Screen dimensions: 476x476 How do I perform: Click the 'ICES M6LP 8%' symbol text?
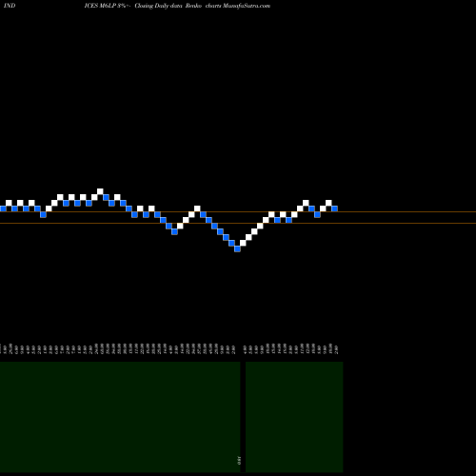[x=106, y=6]
